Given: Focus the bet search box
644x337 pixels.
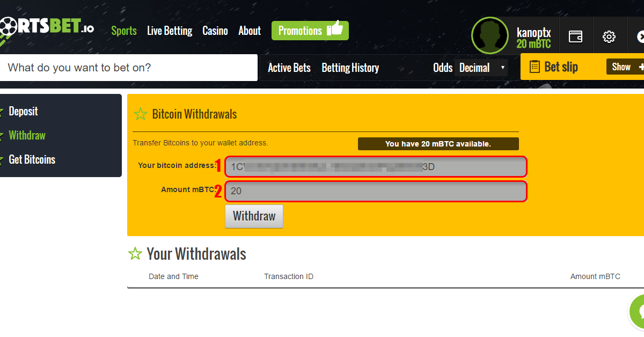Looking at the screenshot, I should (x=129, y=68).
